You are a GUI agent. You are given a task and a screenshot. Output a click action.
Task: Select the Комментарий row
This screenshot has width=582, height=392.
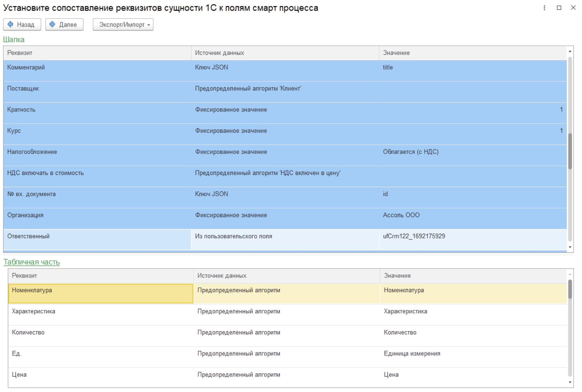pyautogui.click(x=285, y=71)
